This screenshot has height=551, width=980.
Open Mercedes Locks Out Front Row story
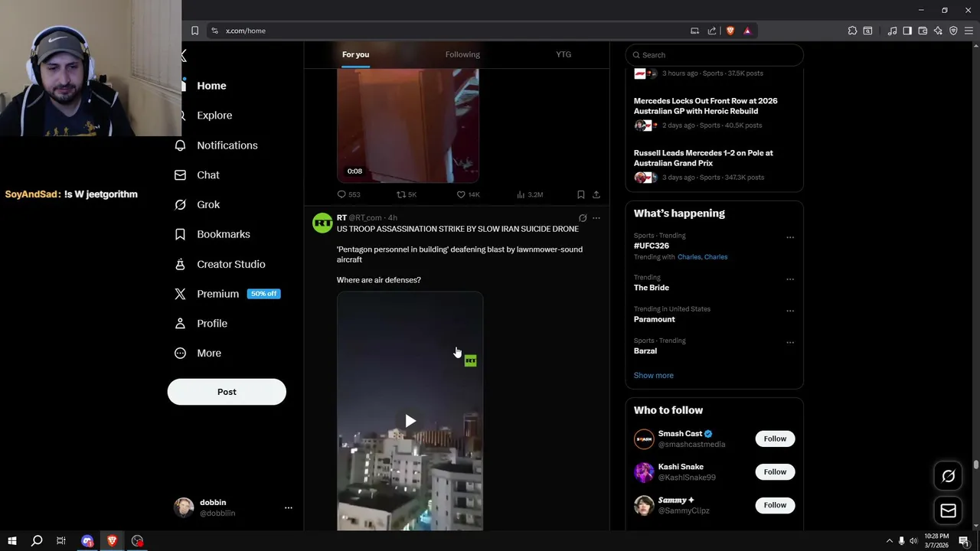pos(705,106)
